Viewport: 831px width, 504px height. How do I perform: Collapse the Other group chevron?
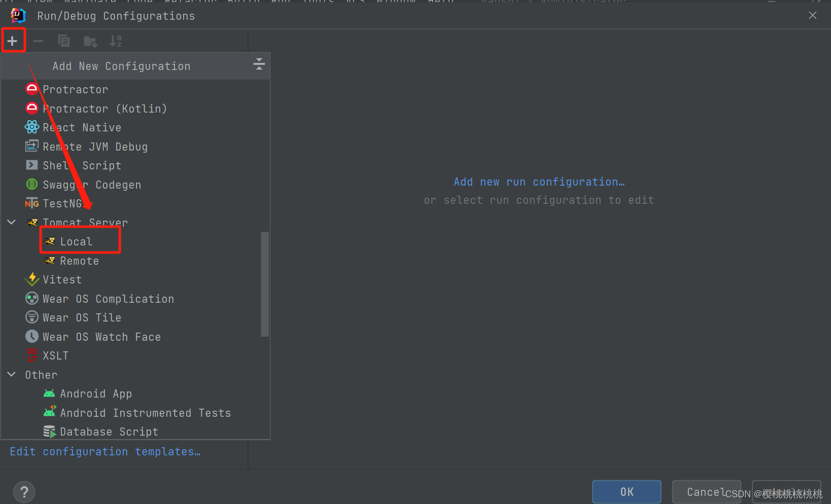[x=12, y=374]
